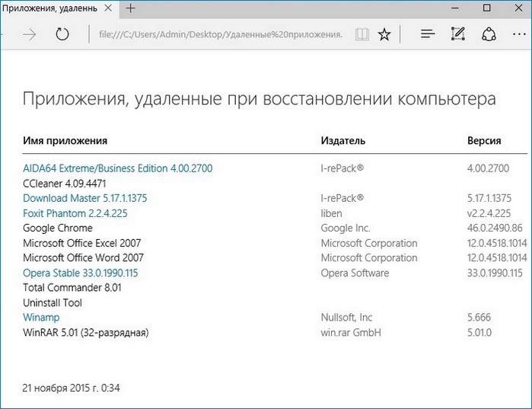
Task: Click the Издатель column header
Action: [x=343, y=140]
